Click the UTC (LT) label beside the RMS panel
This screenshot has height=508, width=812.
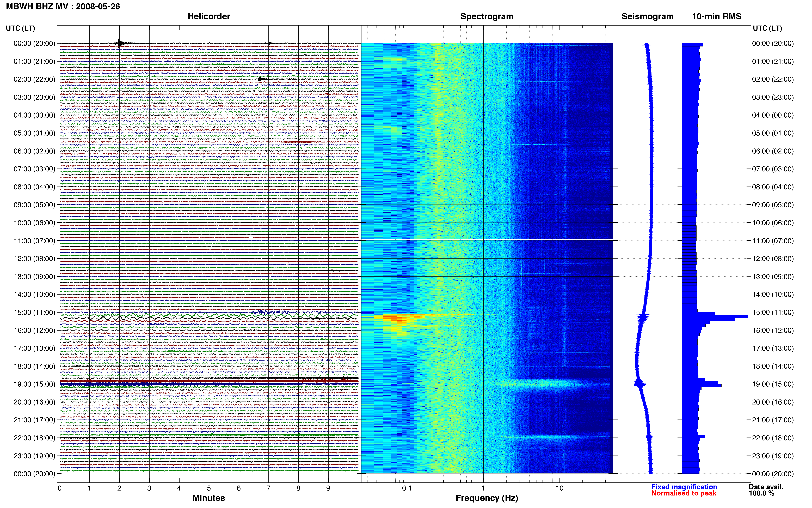tap(767, 28)
